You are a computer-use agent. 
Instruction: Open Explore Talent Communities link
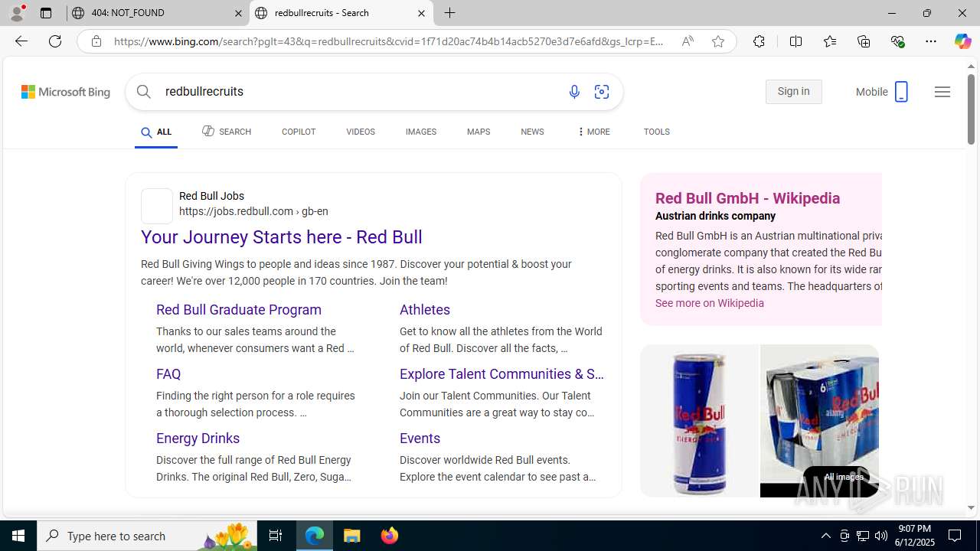pos(501,374)
